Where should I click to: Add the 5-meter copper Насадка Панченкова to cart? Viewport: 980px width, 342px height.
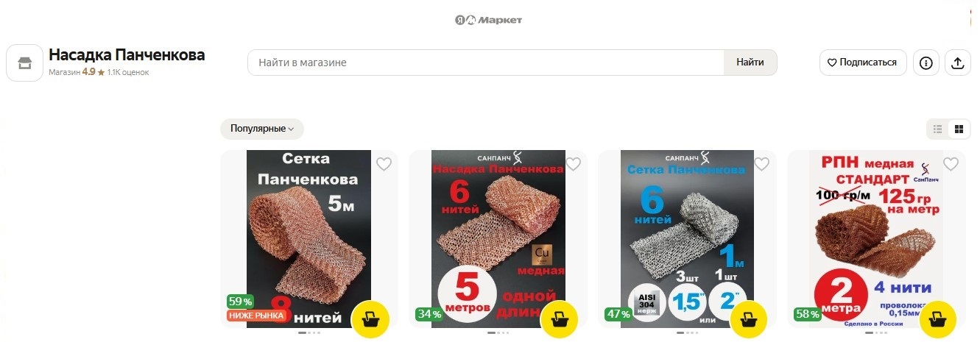point(560,319)
